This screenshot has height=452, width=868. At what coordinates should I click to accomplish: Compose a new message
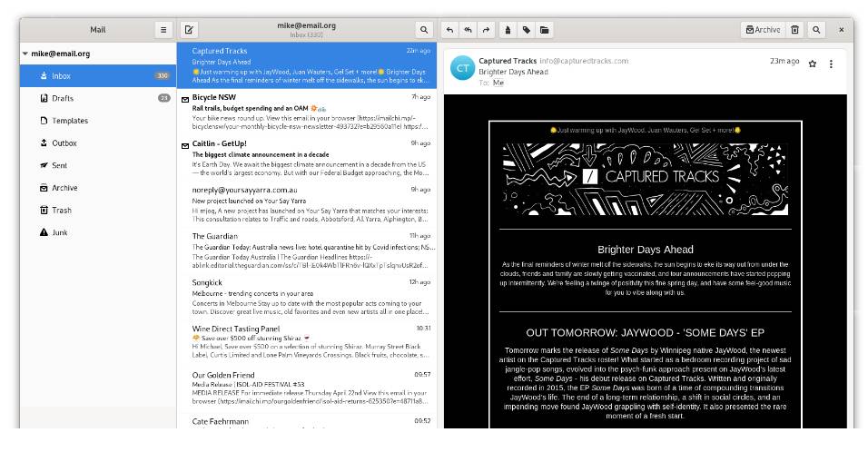click(x=189, y=30)
